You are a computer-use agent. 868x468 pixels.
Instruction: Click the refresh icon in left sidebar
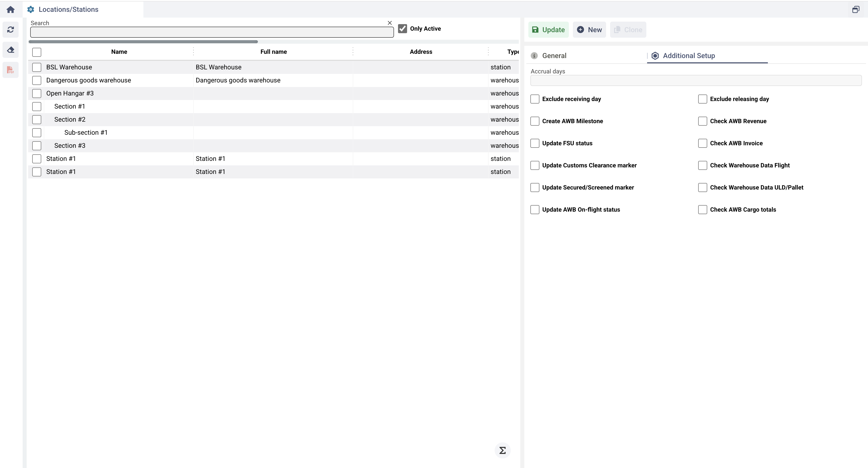pos(11,30)
